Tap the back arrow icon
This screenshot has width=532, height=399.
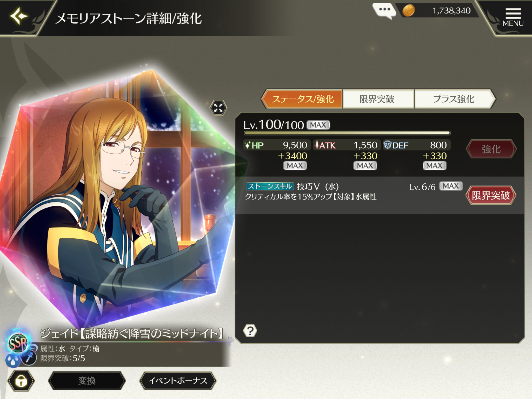pos(19,16)
